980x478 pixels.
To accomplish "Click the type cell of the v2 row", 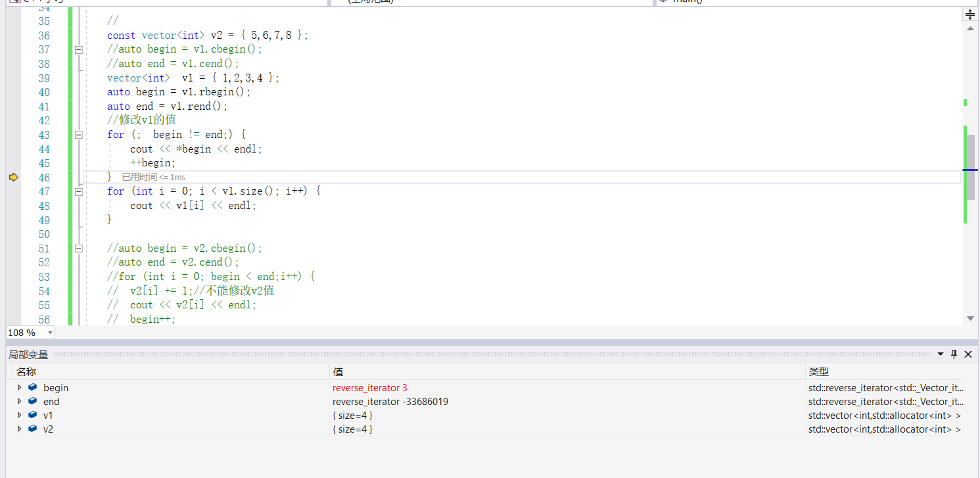I will pos(885,429).
